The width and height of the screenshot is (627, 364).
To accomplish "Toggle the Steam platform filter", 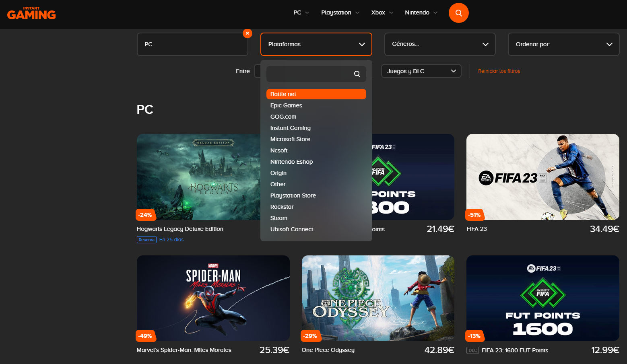I will tap(278, 218).
